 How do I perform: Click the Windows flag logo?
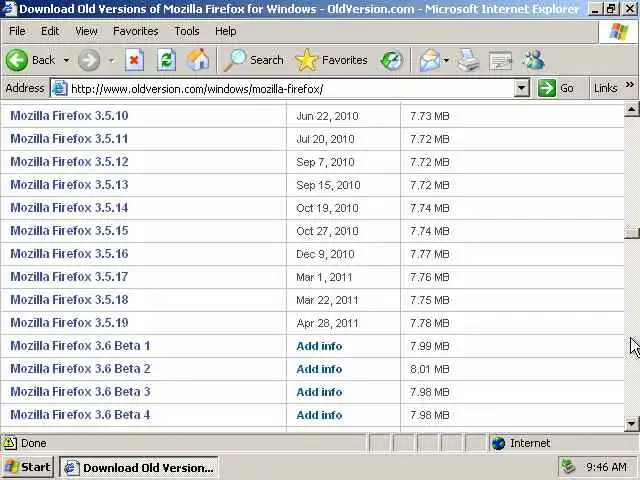pos(619,31)
